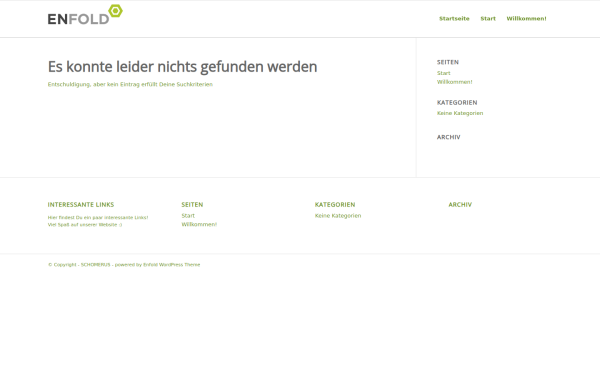
Task: Click the footer SEITEN heading
Action: coord(192,205)
